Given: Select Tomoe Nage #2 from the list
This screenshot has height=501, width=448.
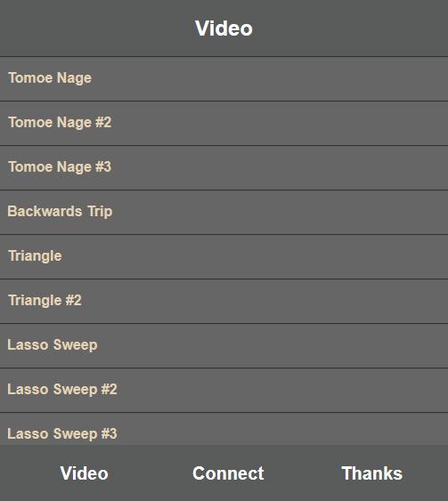Looking at the screenshot, I should click(x=224, y=123).
